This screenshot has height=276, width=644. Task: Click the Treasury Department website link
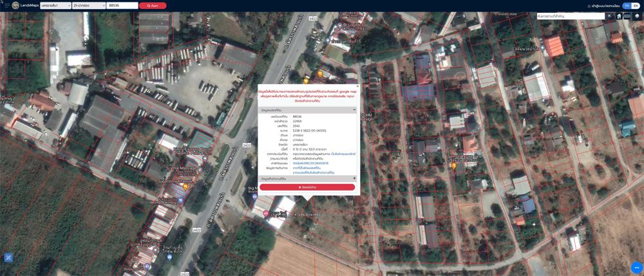point(343,154)
